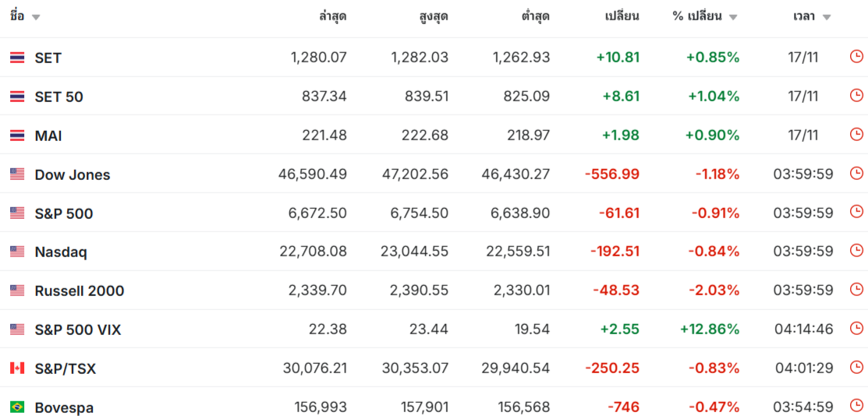Click the สูงสุด column header

click(x=434, y=16)
